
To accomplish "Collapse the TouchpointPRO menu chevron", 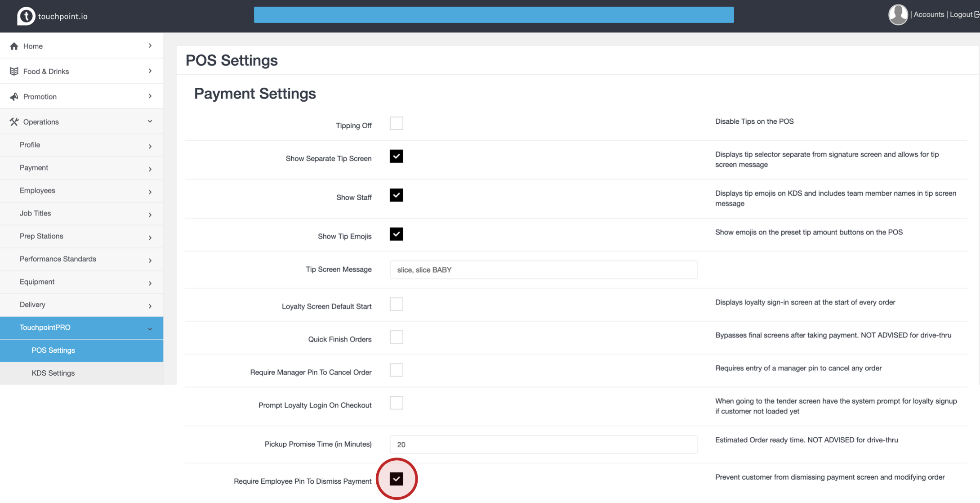I will 150,329.
